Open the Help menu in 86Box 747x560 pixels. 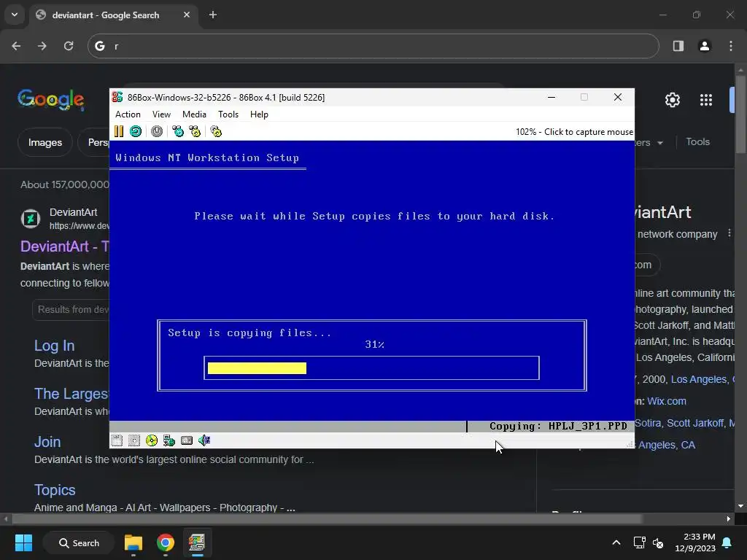(259, 114)
